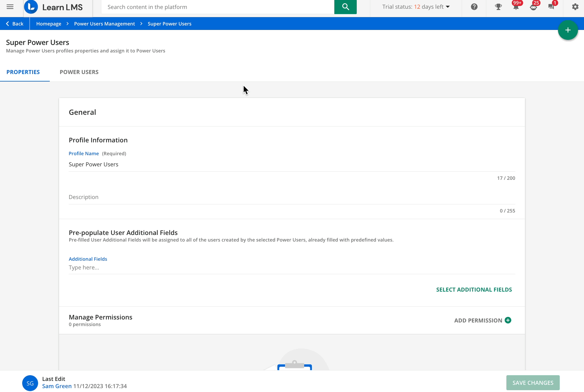Open the hamburger navigation menu

click(10, 7)
